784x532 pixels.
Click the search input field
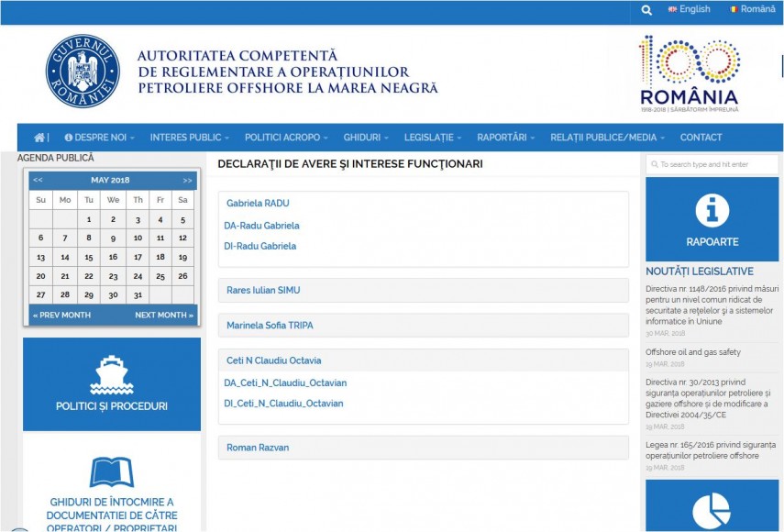(x=712, y=164)
